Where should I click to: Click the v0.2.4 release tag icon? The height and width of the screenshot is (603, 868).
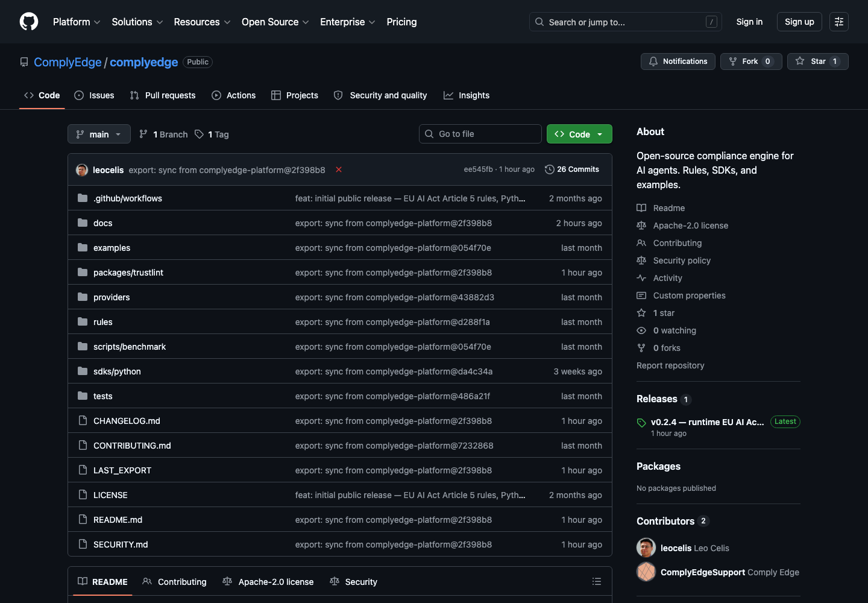coord(641,423)
